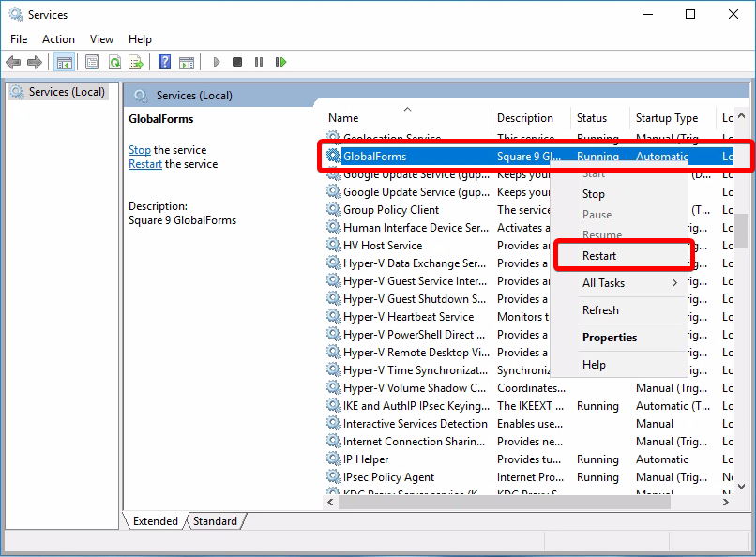Click the Restart the service link

coord(145,164)
